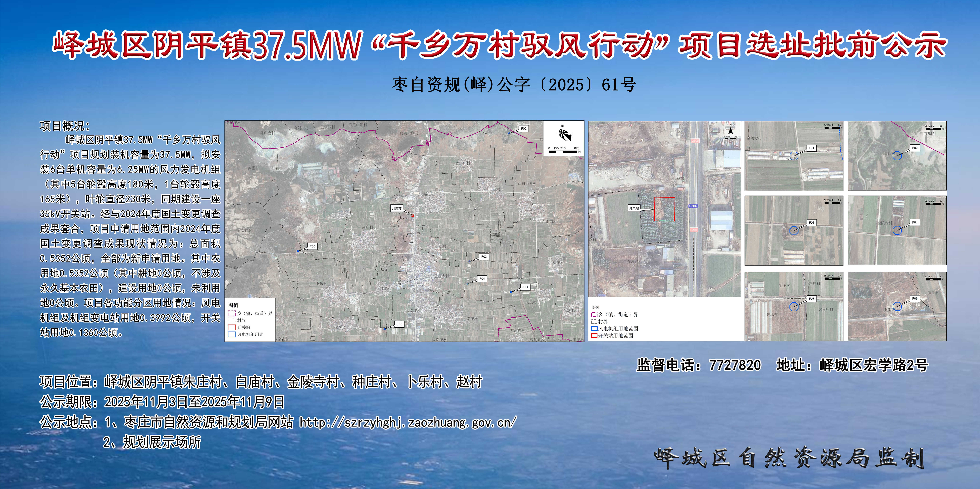Viewport: 980px width, 489px height.
Task: Click the supervision phone number 7727820
Action: pyautogui.click(x=735, y=365)
